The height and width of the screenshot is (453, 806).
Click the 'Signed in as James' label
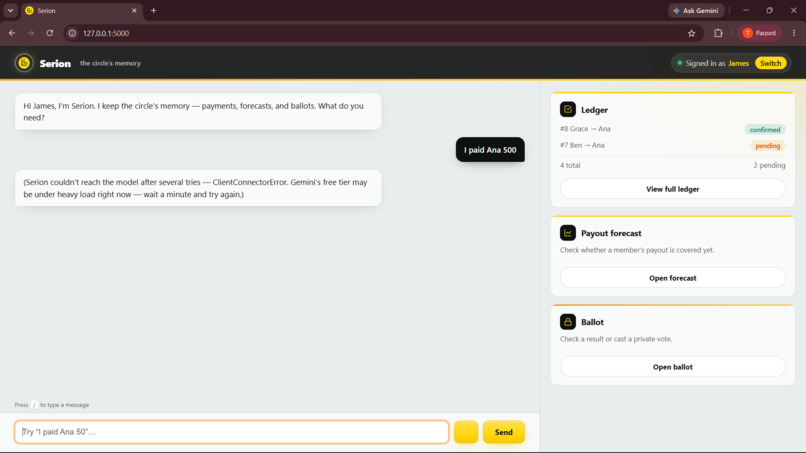[717, 63]
